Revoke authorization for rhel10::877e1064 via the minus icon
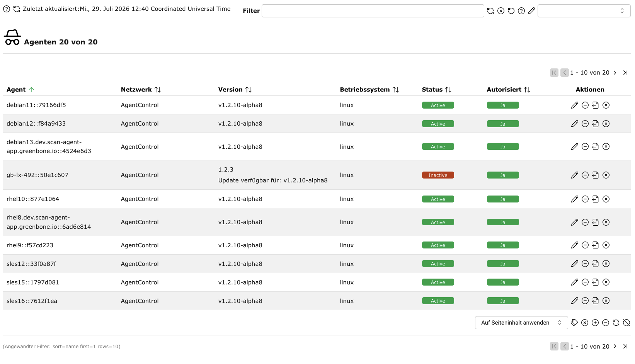Image resolution: width=635 pixels, height=364 pixels. pyautogui.click(x=585, y=199)
